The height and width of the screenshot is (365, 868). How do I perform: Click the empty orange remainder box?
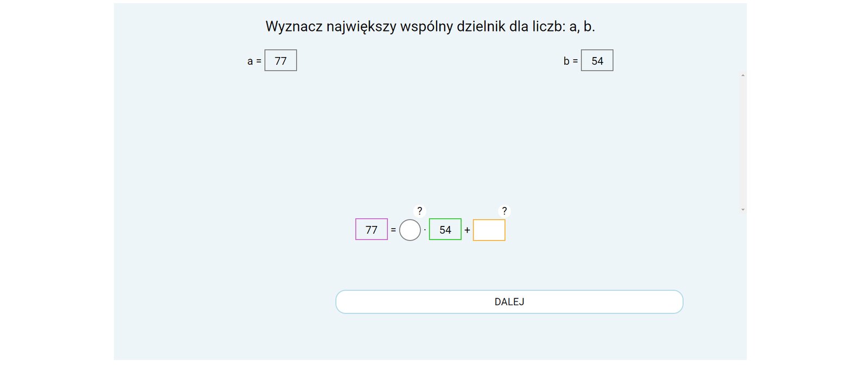(489, 230)
